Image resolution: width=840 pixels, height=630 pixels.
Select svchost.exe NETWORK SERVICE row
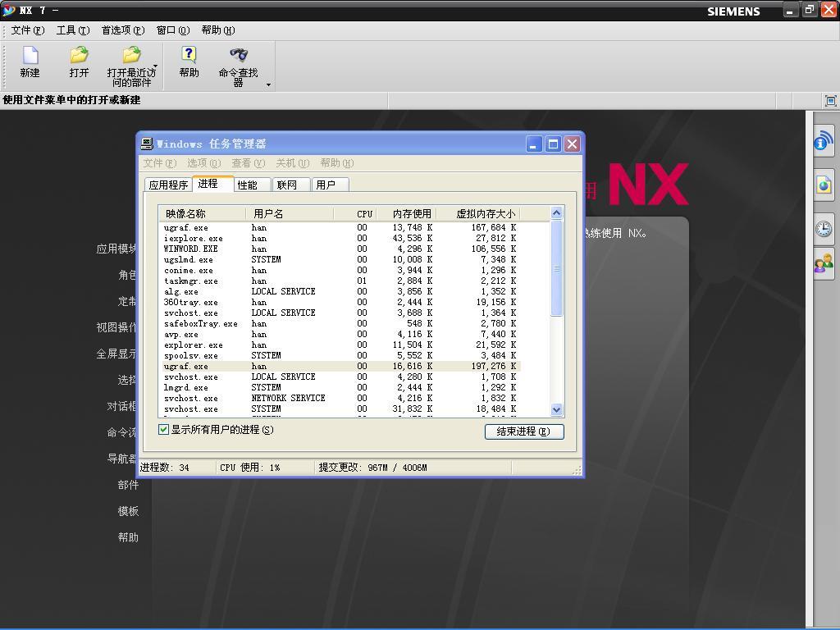click(340, 399)
